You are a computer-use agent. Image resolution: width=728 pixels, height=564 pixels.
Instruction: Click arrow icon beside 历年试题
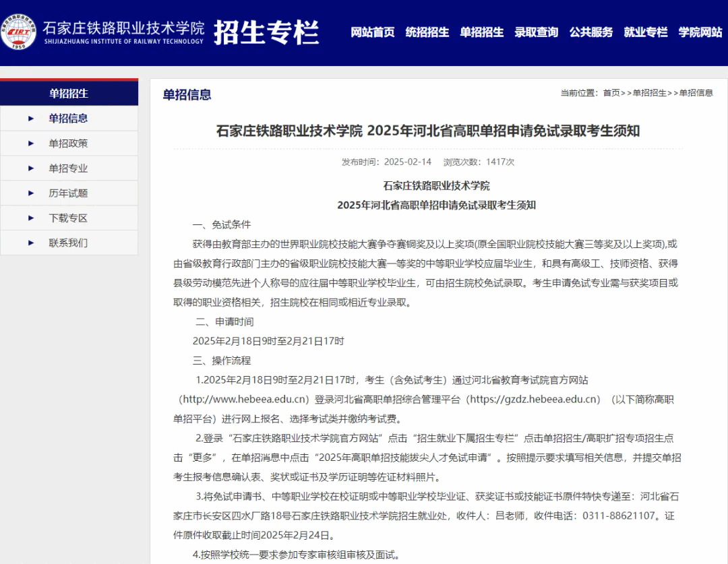point(31,193)
